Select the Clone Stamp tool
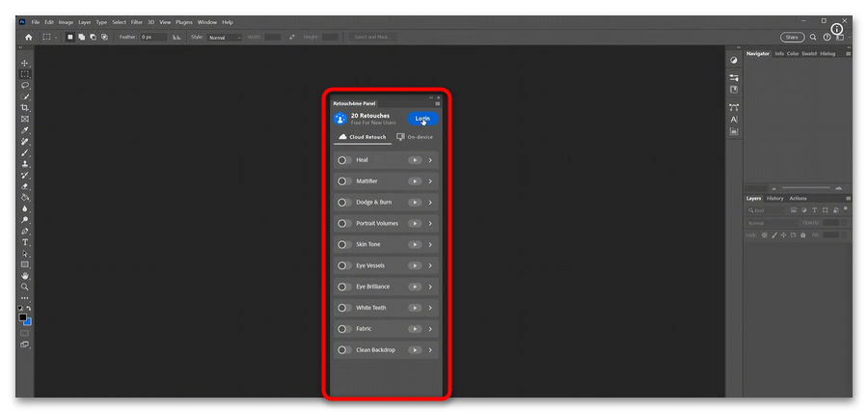This screenshot has width=868, height=413. coord(25,164)
